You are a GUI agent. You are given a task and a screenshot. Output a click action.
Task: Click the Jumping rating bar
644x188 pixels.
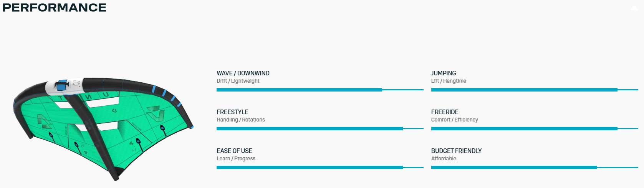point(534,90)
